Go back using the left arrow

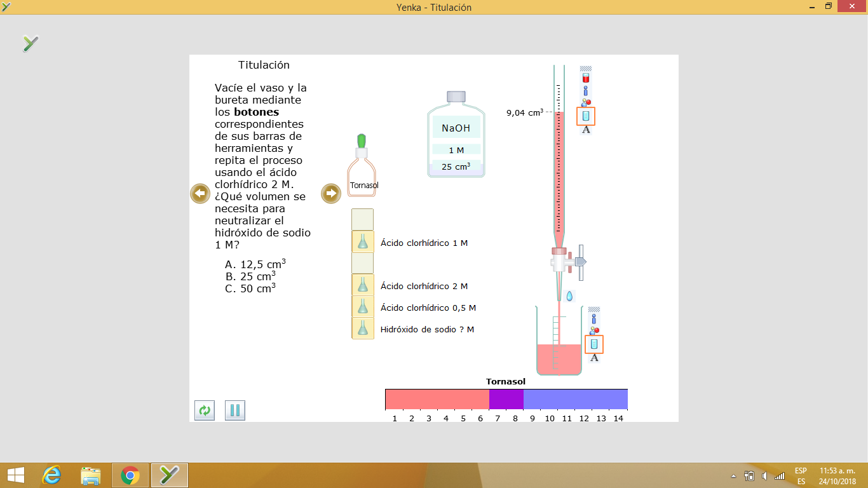coord(200,193)
